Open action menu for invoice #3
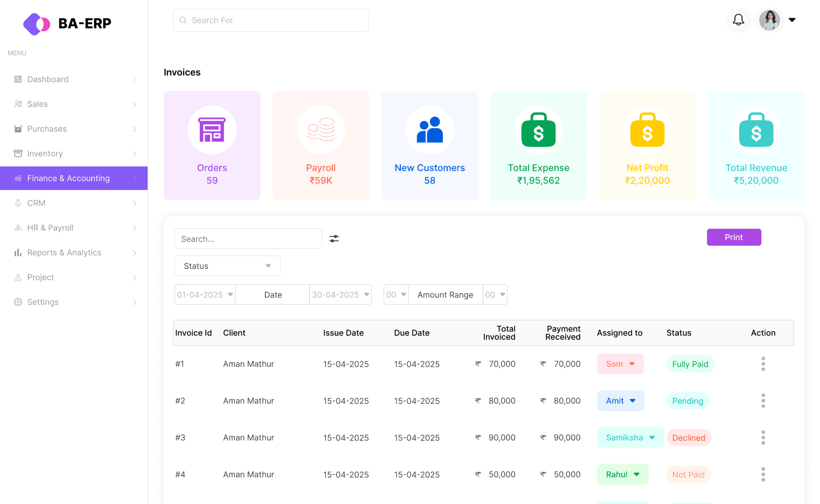This screenshot has height=504, width=820. click(763, 438)
